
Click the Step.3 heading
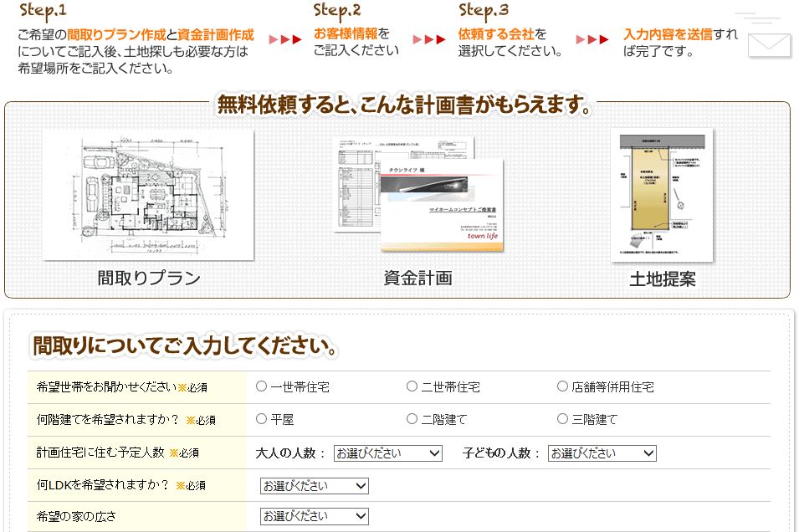pos(484,11)
